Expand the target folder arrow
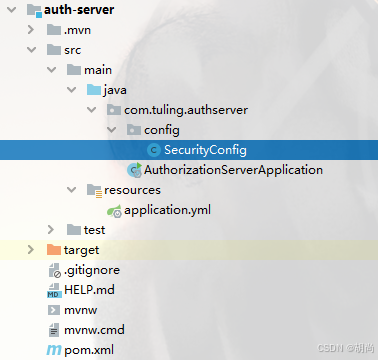Viewport: 378px width, 360px height. 31,250
